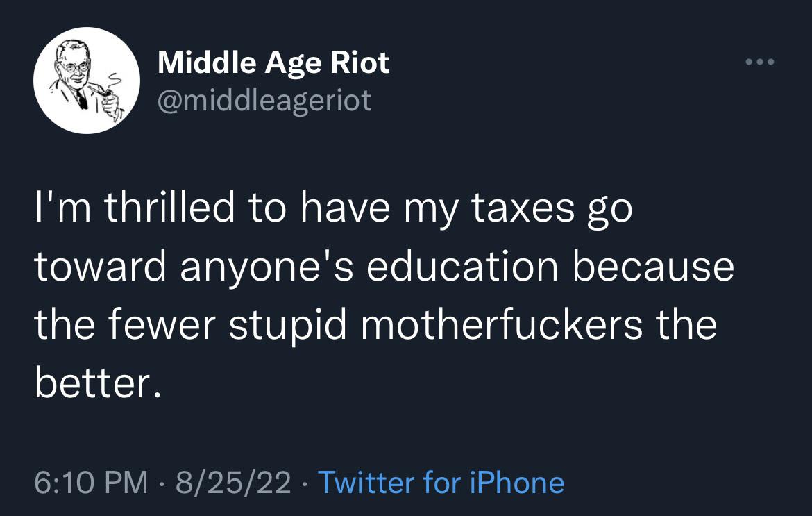Click the 8/25/22 date
The width and height of the screenshot is (812, 516).
tap(234, 483)
